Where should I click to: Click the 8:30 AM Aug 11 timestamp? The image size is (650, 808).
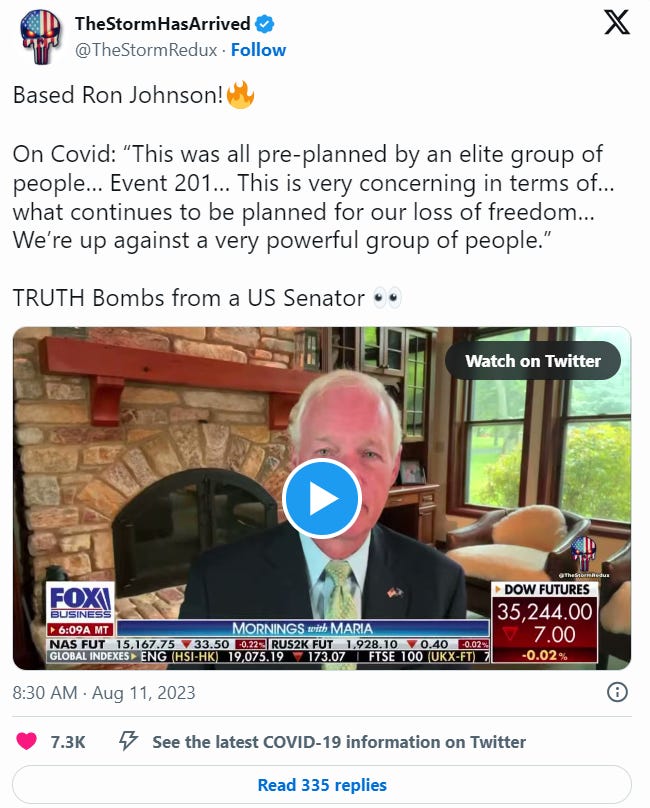(104, 693)
